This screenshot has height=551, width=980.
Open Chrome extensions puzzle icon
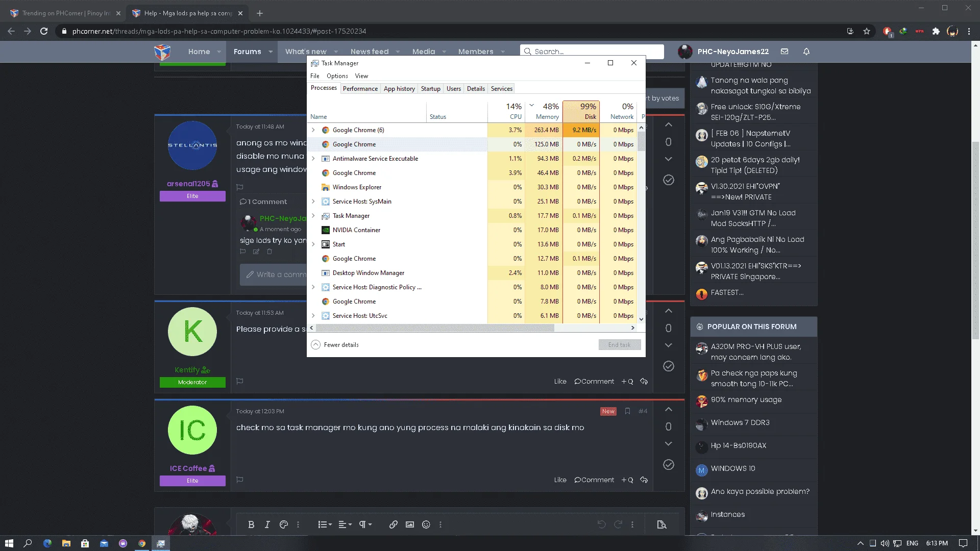pos(936,31)
